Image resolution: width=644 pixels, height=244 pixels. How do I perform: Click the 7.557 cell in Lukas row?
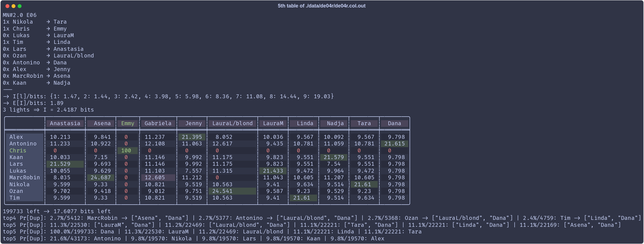click(x=192, y=171)
